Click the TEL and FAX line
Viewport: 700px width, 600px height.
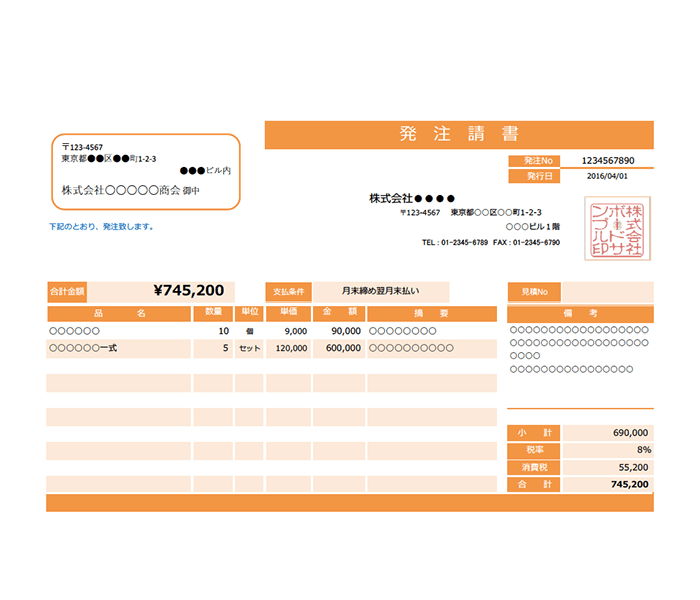pyautogui.click(x=491, y=242)
